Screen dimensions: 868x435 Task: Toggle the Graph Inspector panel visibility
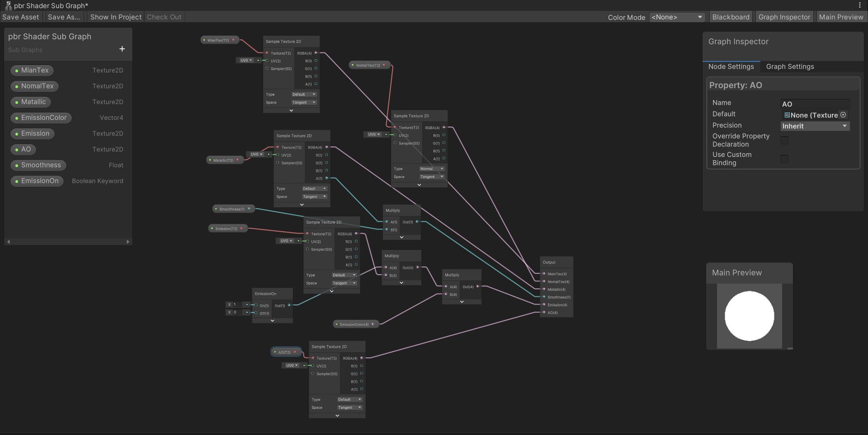(x=784, y=17)
